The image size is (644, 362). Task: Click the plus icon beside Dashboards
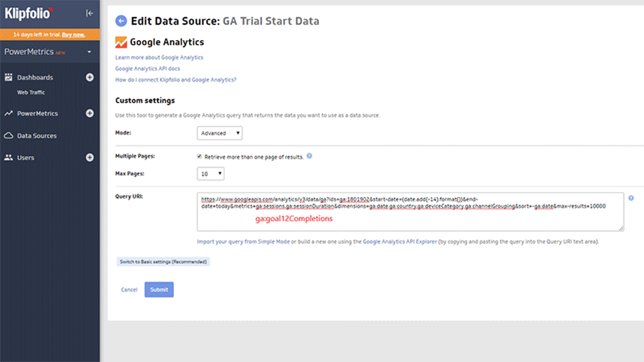[x=89, y=77]
